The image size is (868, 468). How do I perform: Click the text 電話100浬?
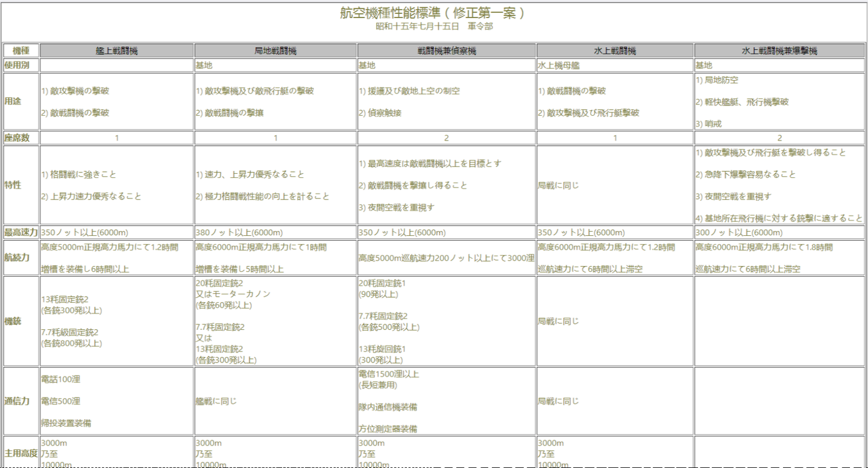tap(60, 379)
